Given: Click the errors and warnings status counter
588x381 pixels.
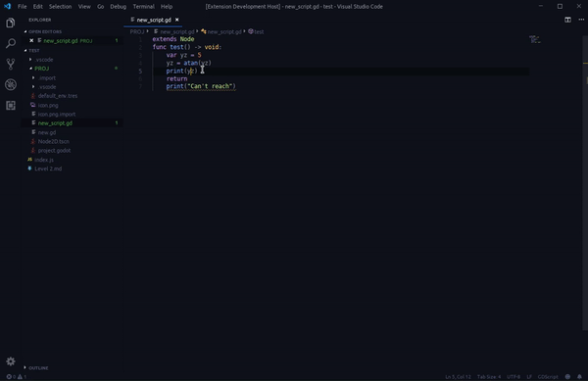Looking at the screenshot, I should tap(17, 377).
